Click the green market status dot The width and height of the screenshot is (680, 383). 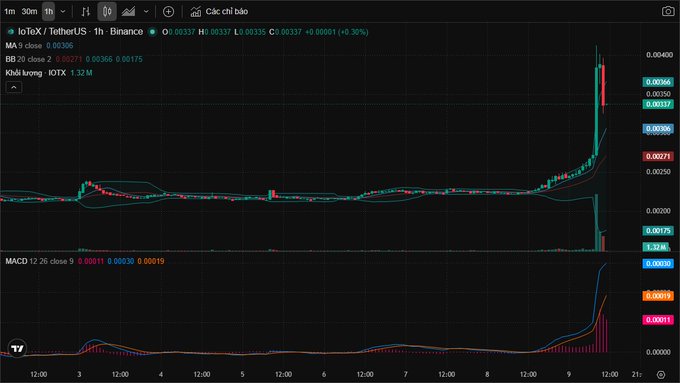point(152,32)
